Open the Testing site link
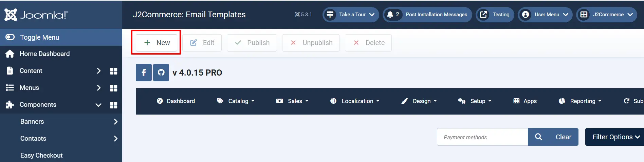The width and height of the screenshot is (644, 162). (495, 15)
